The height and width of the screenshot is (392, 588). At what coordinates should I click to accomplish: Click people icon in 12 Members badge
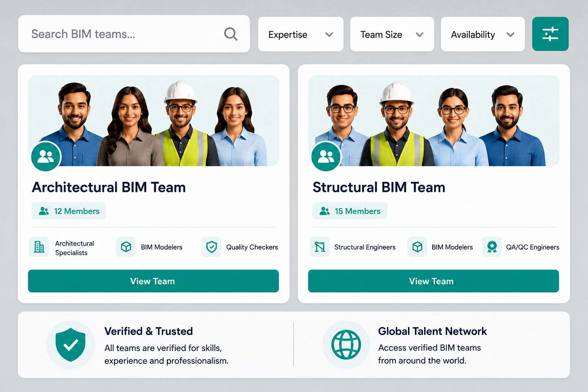(x=44, y=211)
